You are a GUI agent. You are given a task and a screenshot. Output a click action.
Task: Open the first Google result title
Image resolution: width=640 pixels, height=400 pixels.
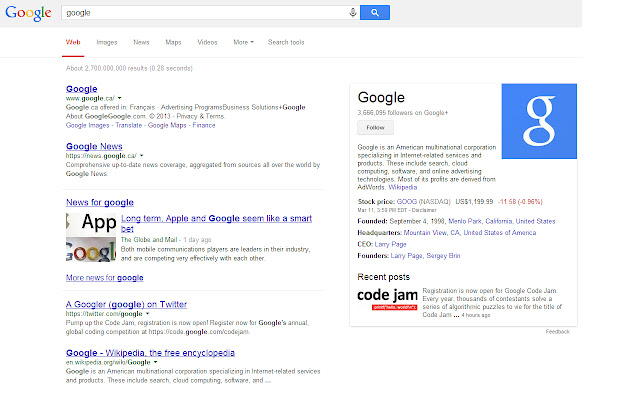pos(82,89)
